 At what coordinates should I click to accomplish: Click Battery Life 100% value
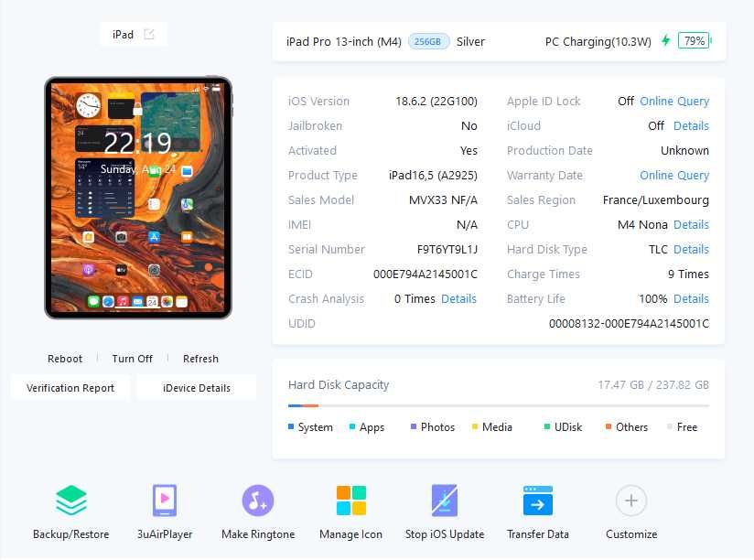point(652,299)
